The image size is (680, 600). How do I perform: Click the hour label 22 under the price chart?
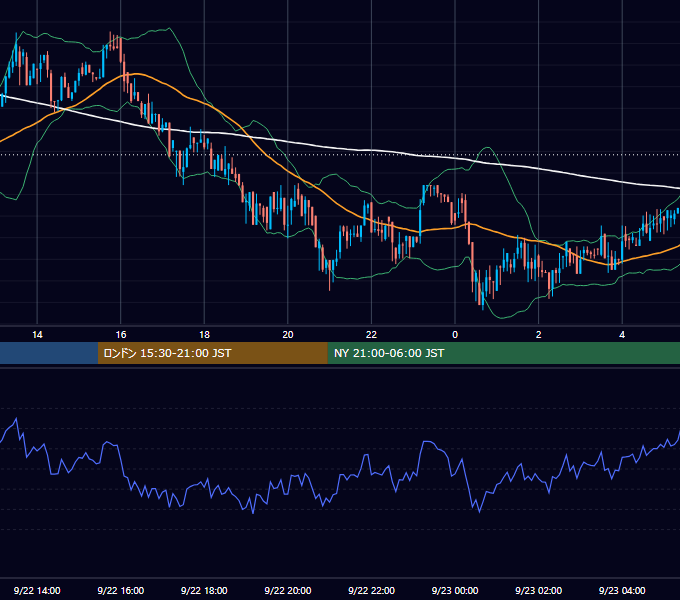click(371, 334)
